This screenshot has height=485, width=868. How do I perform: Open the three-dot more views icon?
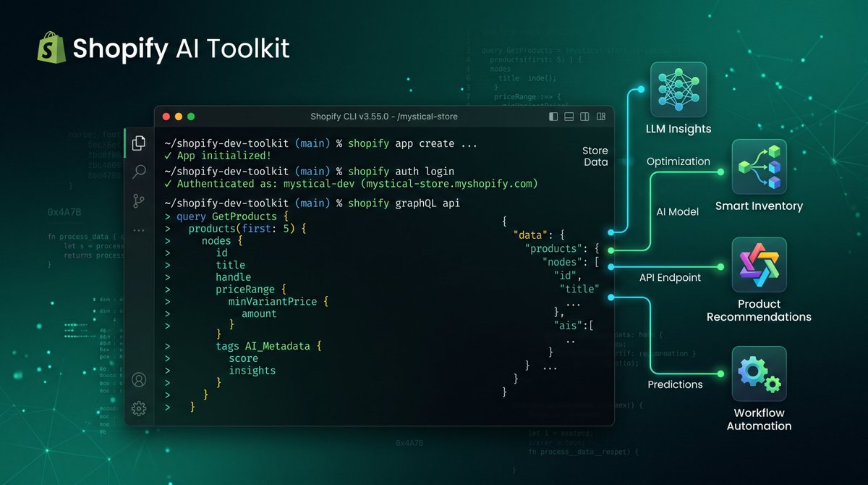[139, 230]
